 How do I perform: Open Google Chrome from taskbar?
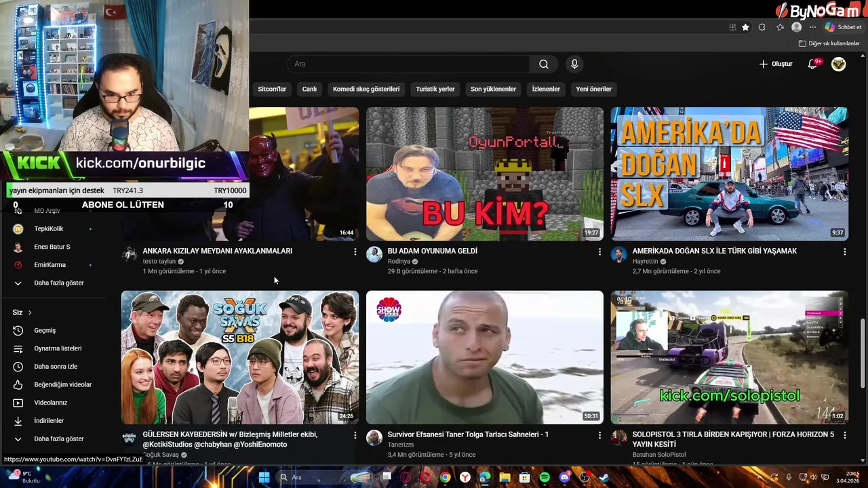[x=445, y=477]
